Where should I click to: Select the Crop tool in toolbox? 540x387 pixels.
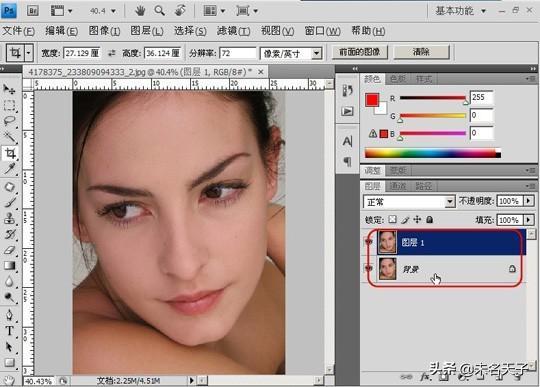[x=10, y=153]
